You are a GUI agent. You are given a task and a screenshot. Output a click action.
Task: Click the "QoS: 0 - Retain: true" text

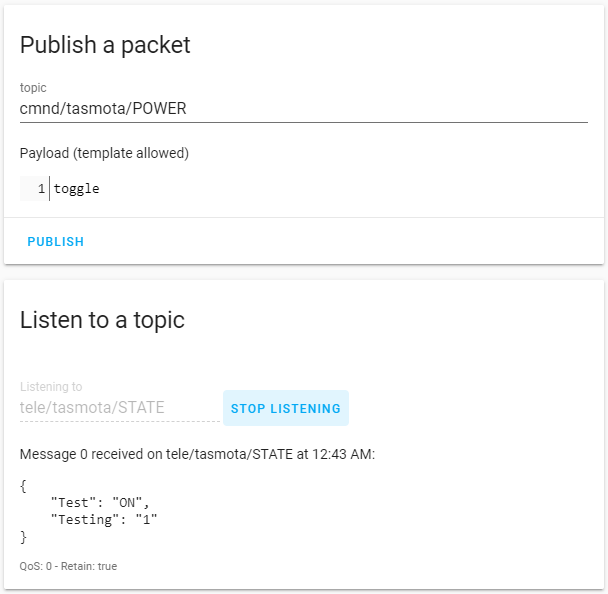pos(68,566)
